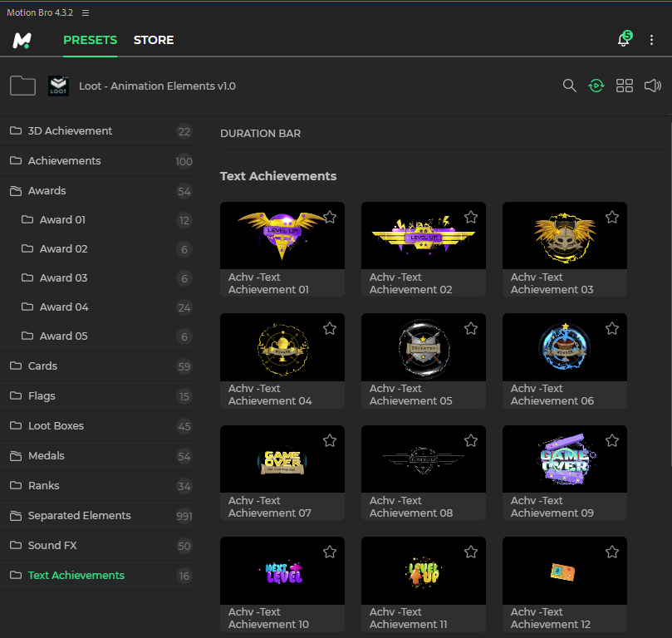This screenshot has width=672, height=638.
Task: Click the Loot pack logo icon
Action: tap(59, 86)
